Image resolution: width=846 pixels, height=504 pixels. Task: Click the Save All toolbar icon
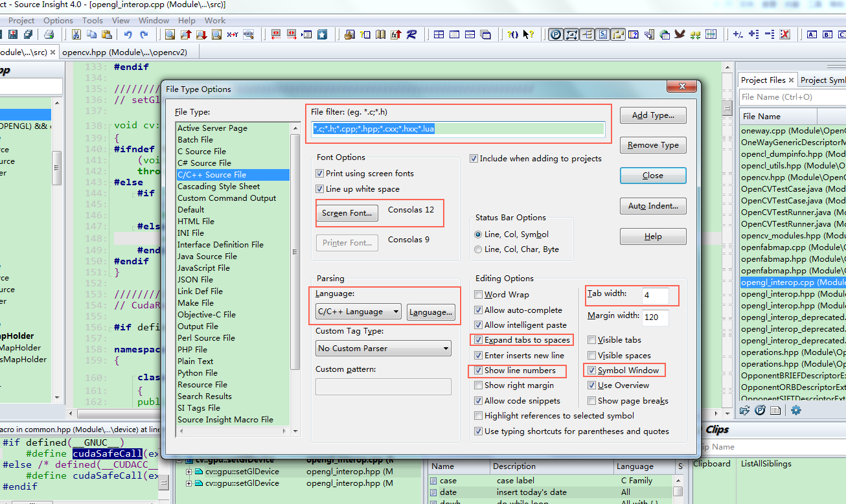(x=29, y=34)
